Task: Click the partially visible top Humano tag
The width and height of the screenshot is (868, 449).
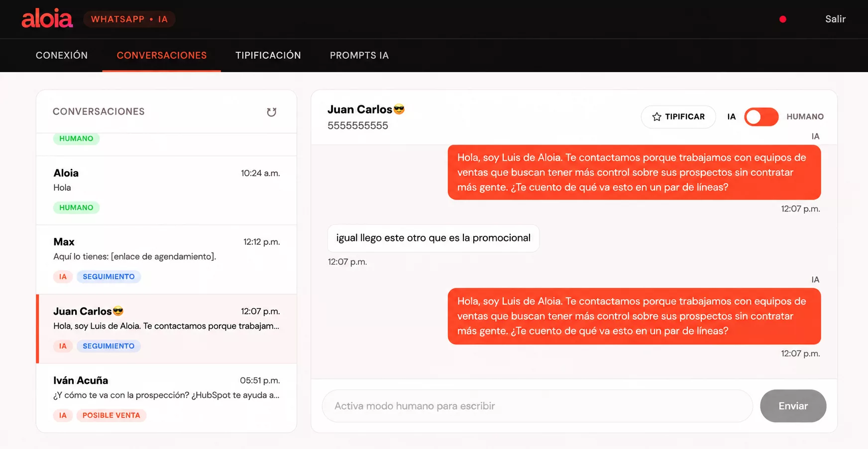Action: click(76, 138)
